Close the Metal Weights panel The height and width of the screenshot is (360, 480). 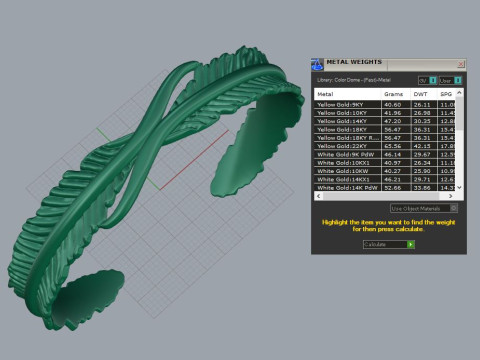[461, 64]
